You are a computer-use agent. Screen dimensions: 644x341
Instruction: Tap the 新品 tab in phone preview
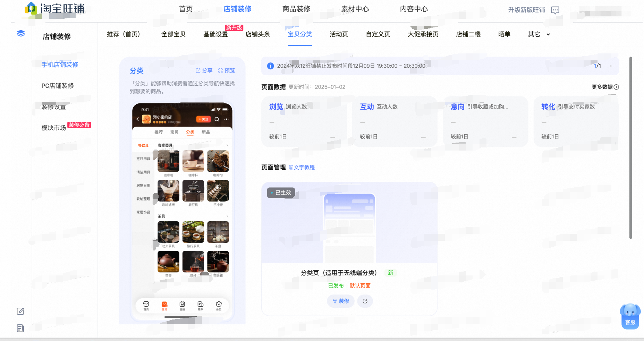[x=206, y=133]
